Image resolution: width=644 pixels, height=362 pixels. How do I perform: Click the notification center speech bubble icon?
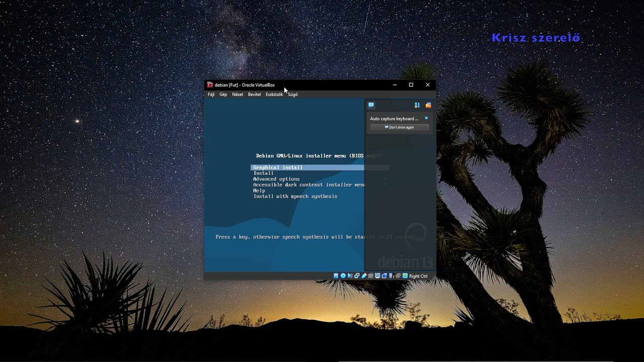371,105
